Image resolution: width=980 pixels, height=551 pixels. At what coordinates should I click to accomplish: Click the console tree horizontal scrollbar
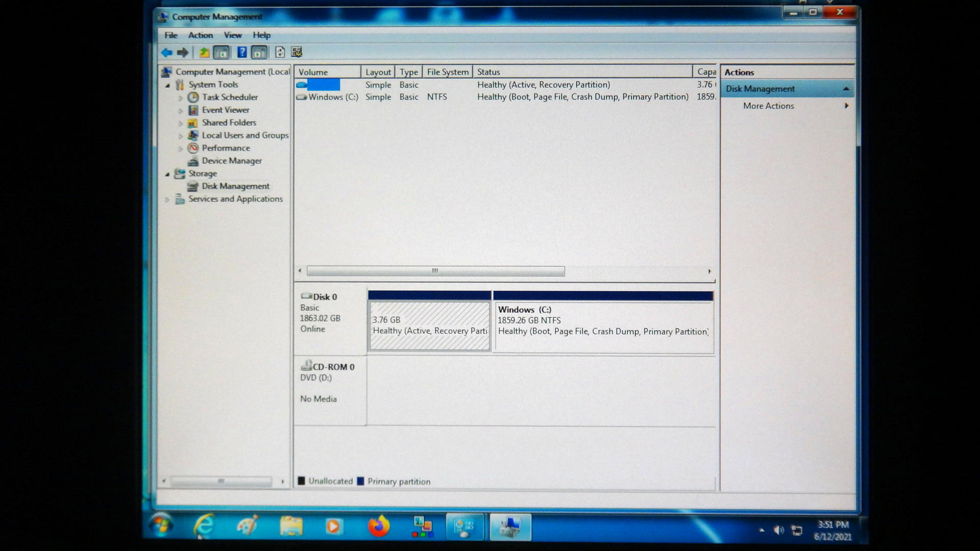221,481
